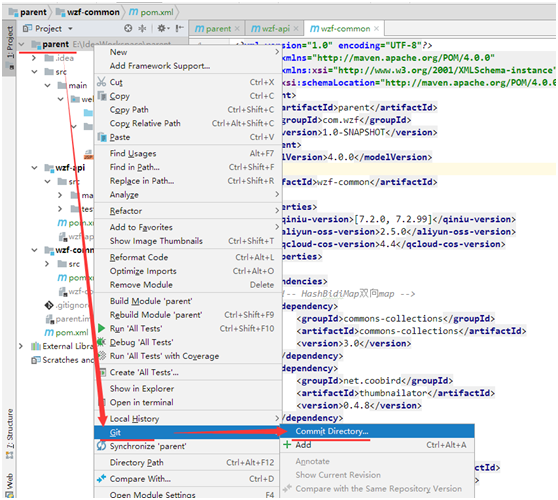Expand src under wzf-common
This screenshot has width=558, height=500.
pyautogui.click(x=47, y=264)
